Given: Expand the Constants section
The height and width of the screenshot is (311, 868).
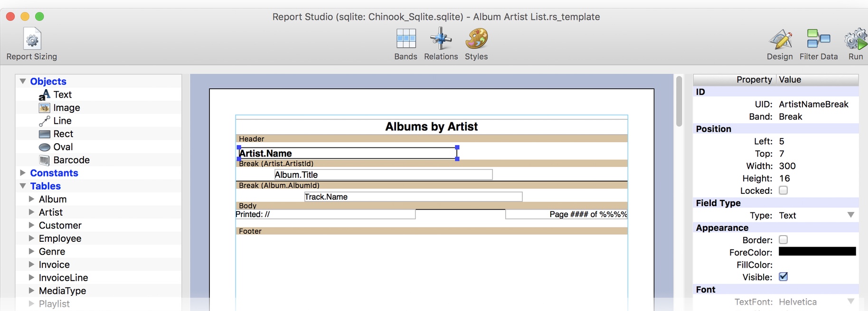Looking at the screenshot, I should tap(23, 173).
